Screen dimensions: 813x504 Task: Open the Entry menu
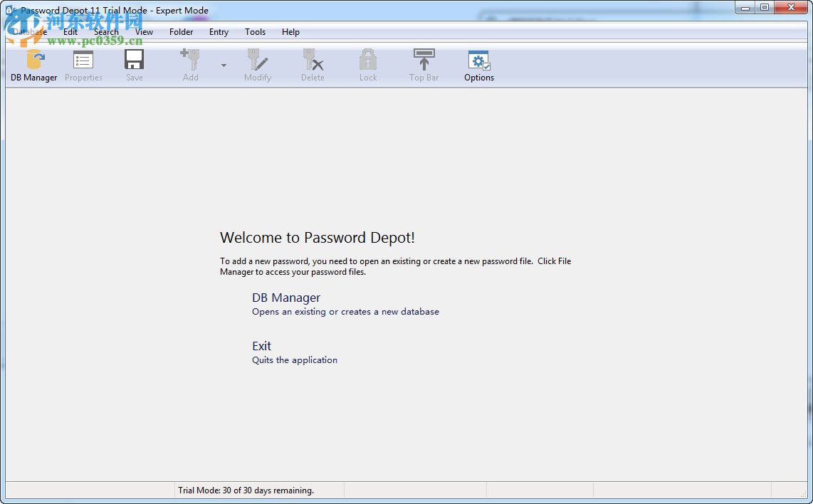pyautogui.click(x=218, y=32)
